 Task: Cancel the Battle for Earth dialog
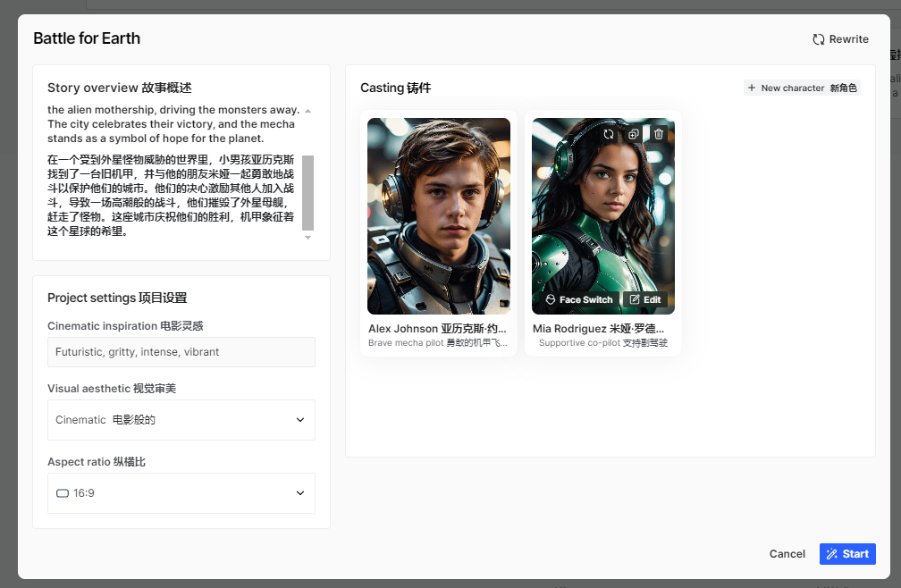(787, 553)
